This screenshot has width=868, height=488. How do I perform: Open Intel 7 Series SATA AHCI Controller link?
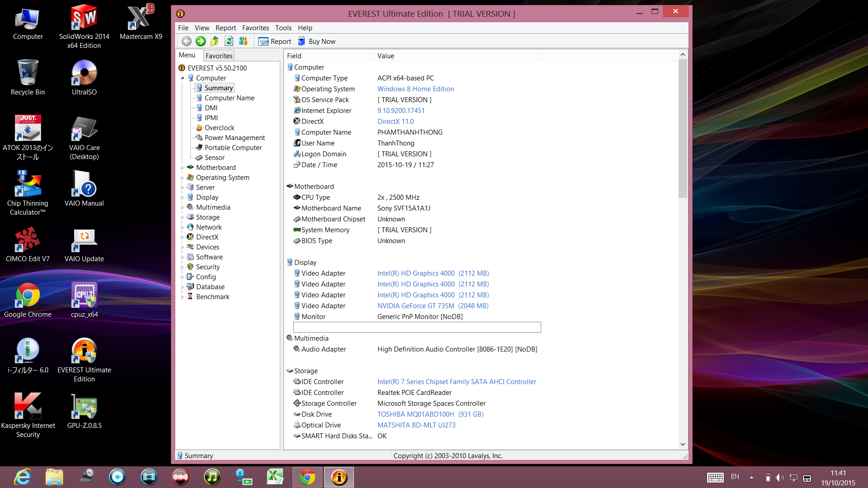point(457,382)
